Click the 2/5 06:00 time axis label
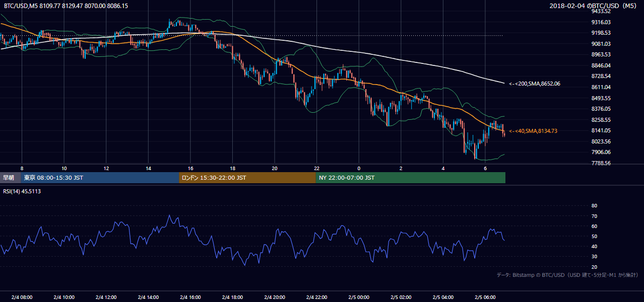 click(485, 297)
